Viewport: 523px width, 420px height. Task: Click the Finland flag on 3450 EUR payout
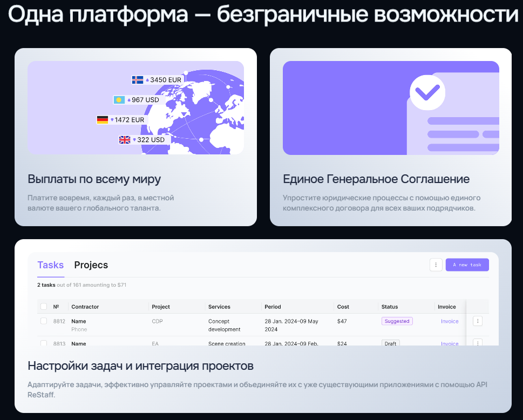(137, 78)
